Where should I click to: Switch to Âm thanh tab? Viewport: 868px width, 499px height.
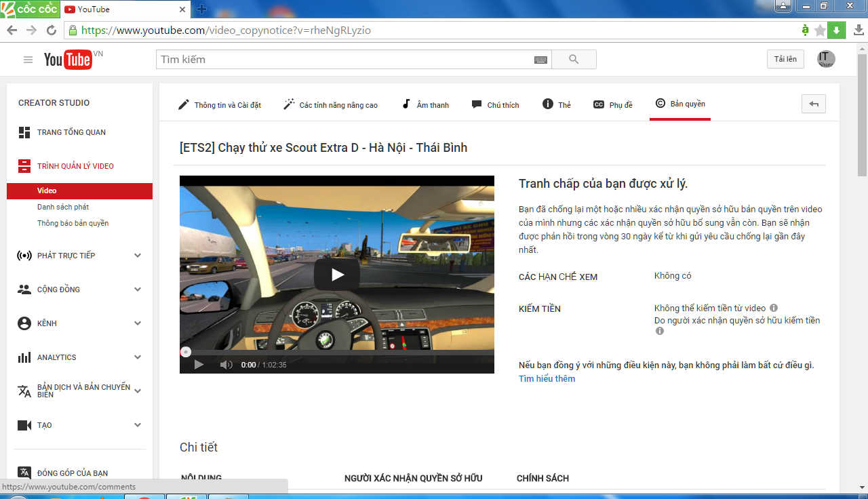click(x=425, y=104)
